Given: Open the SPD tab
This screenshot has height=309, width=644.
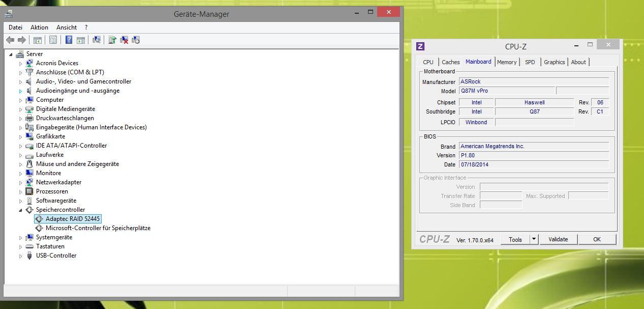Looking at the screenshot, I should tap(530, 62).
